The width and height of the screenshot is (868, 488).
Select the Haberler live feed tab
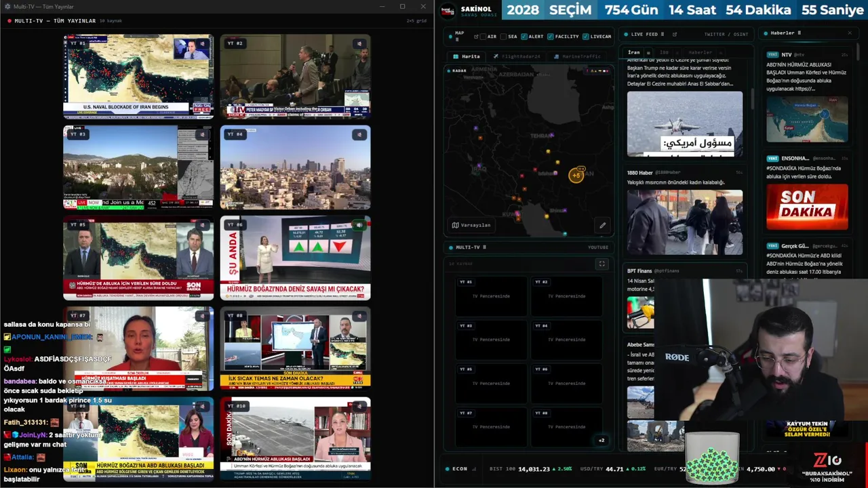[701, 52]
